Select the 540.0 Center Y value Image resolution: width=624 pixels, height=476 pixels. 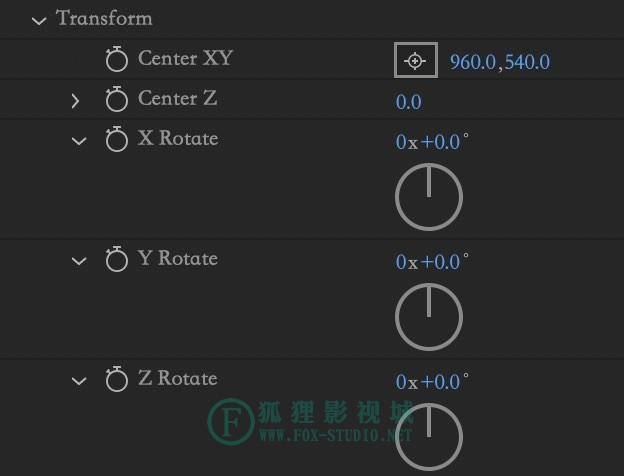click(527, 62)
